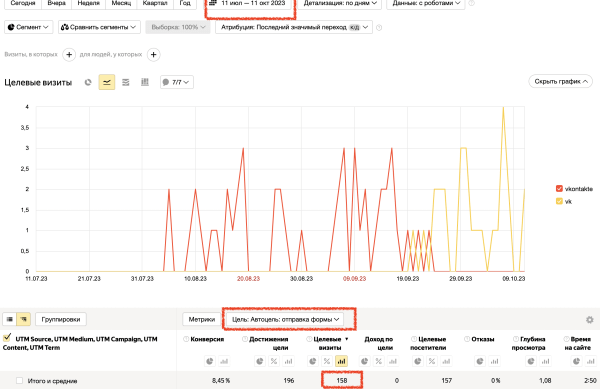This screenshot has height=389, width=600.
Task: Switch chart to bar column view
Action: 145,82
